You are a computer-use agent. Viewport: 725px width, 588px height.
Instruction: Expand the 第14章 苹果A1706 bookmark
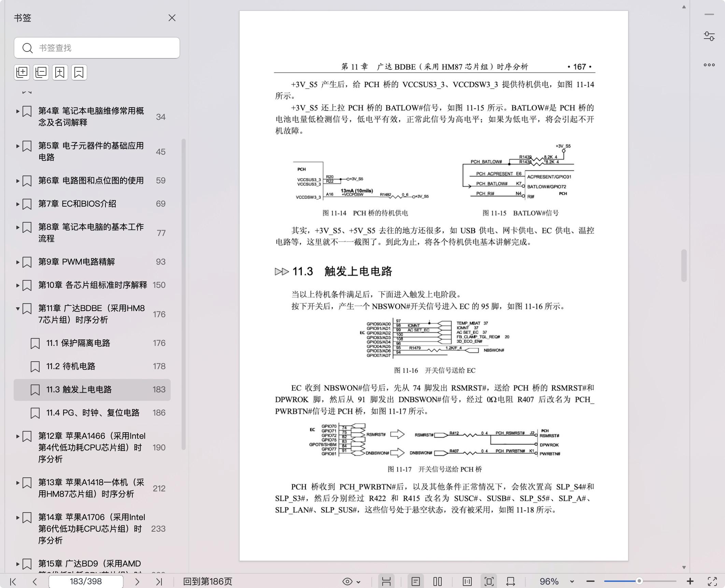pos(17,517)
